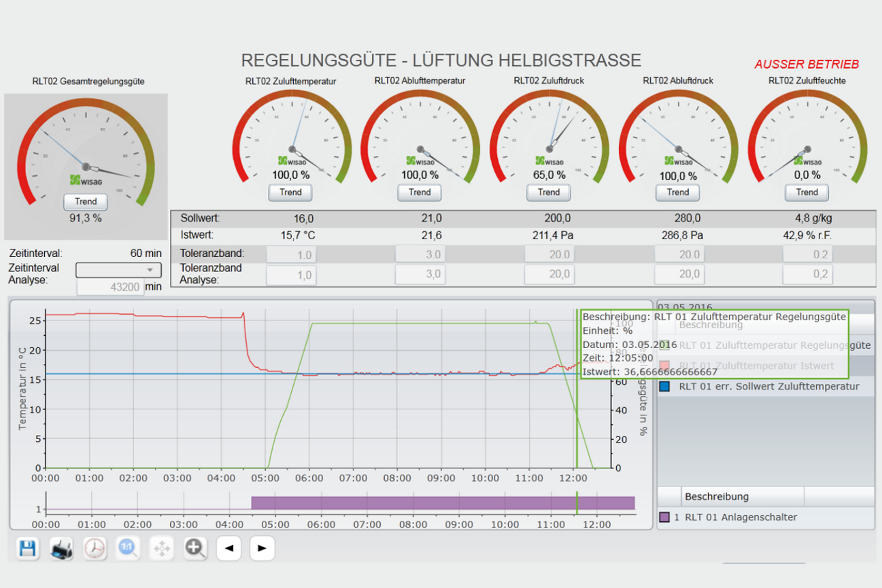Click Sollwert value 4,8 g/kg
Screen dimensions: 882x588
813,218
